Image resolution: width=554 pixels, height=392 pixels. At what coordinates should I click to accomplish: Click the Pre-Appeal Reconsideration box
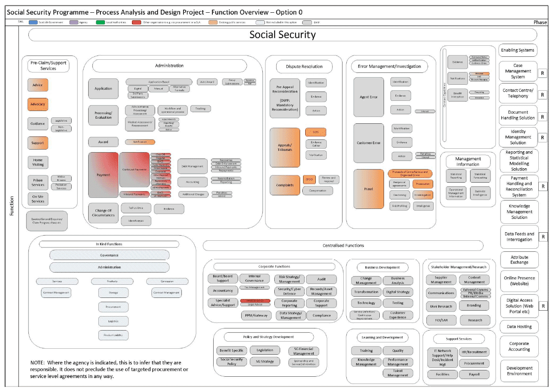[285, 98]
